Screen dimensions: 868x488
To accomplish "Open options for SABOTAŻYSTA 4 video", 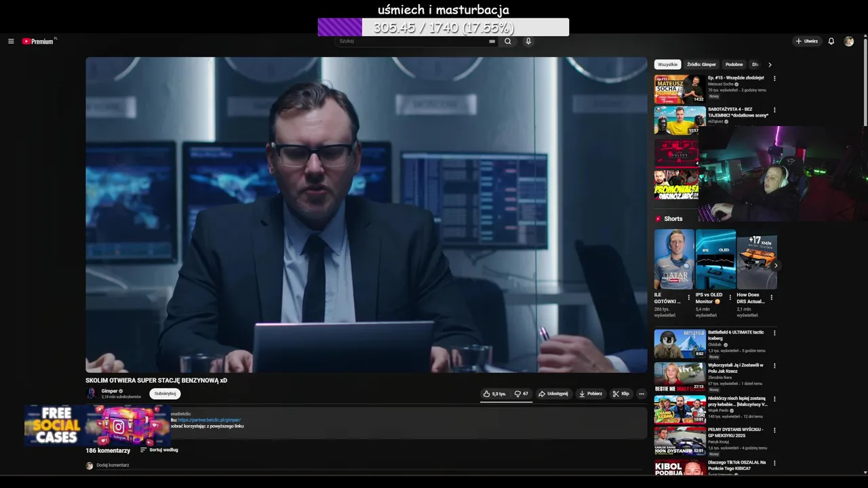I will pos(774,110).
